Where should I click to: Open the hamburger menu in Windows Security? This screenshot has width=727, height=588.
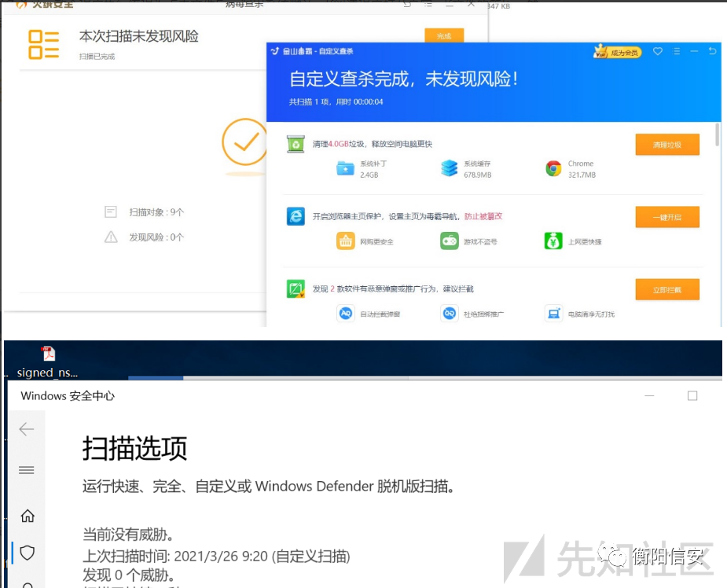(x=27, y=470)
